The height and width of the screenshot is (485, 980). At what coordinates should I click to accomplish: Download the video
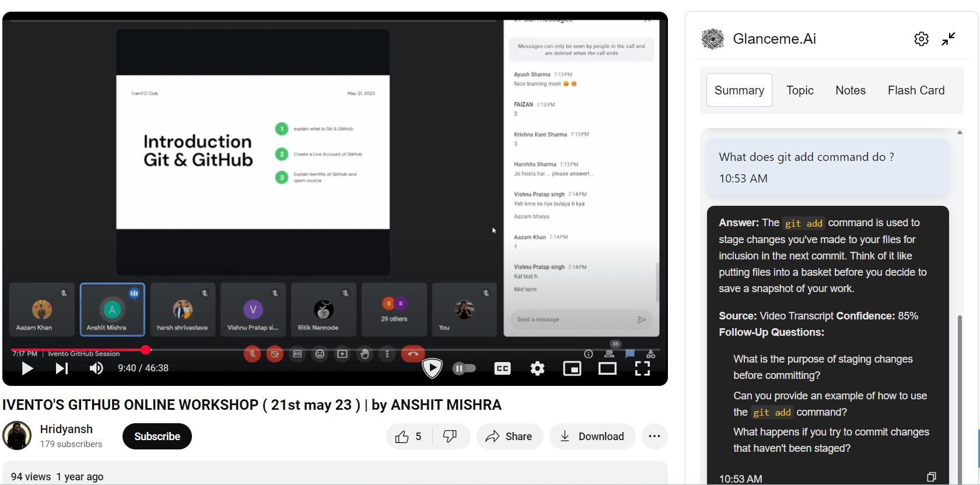click(592, 437)
